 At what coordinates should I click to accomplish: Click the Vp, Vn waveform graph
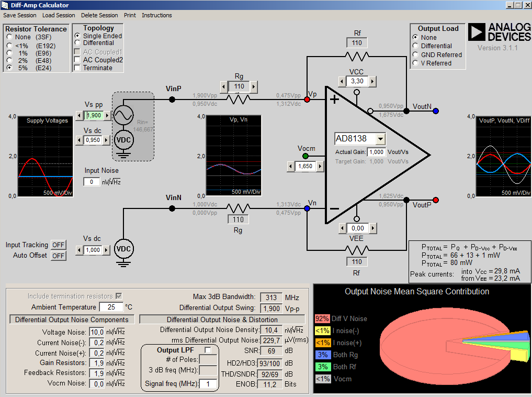click(x=234, y=156)
